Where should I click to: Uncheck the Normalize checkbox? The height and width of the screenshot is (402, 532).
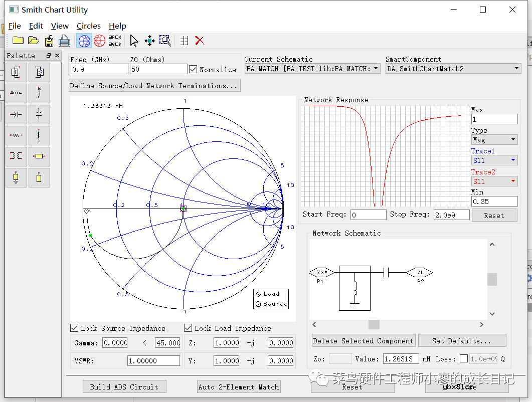(x=193, y=69)
